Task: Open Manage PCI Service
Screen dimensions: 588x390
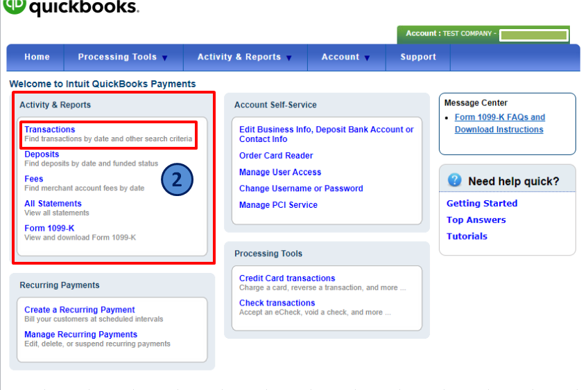Action: (278, 205)
